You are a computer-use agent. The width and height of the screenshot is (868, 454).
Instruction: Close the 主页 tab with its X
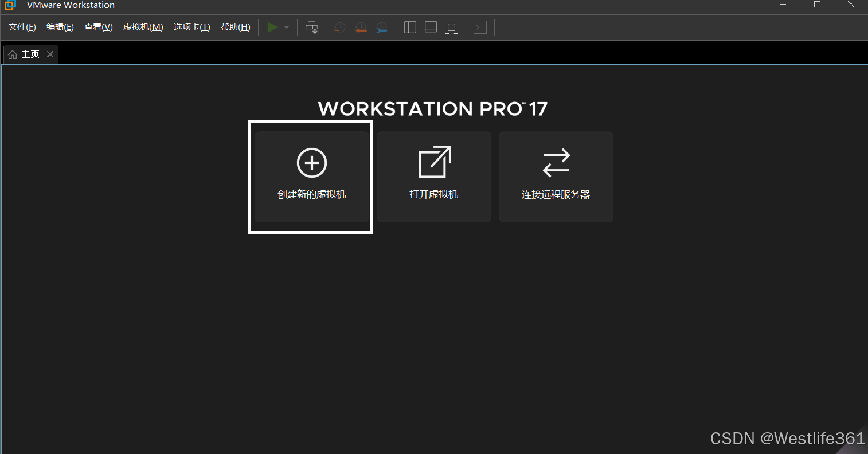pyautogui.click(x=50, y=54)
